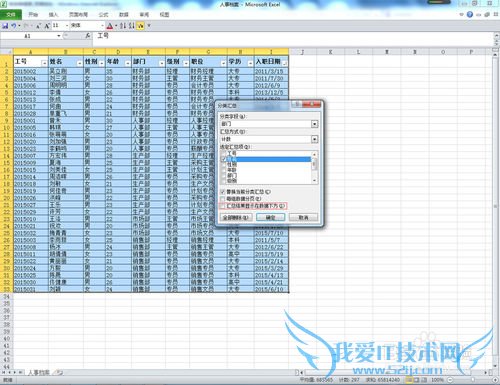Screen dimensions: 500x385
Task: Switch to the 开始 Home ribbon tab
Action: click(x=33, y=15)
